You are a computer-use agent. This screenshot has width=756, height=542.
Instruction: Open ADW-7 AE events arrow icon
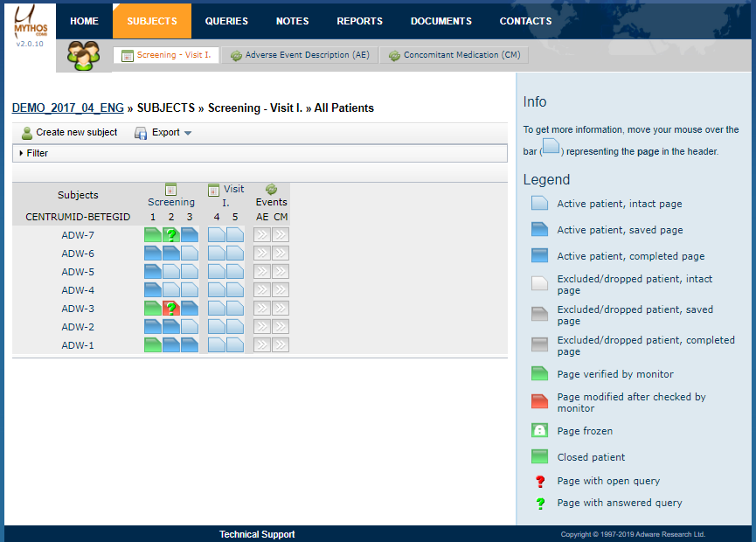pos(262,235)
